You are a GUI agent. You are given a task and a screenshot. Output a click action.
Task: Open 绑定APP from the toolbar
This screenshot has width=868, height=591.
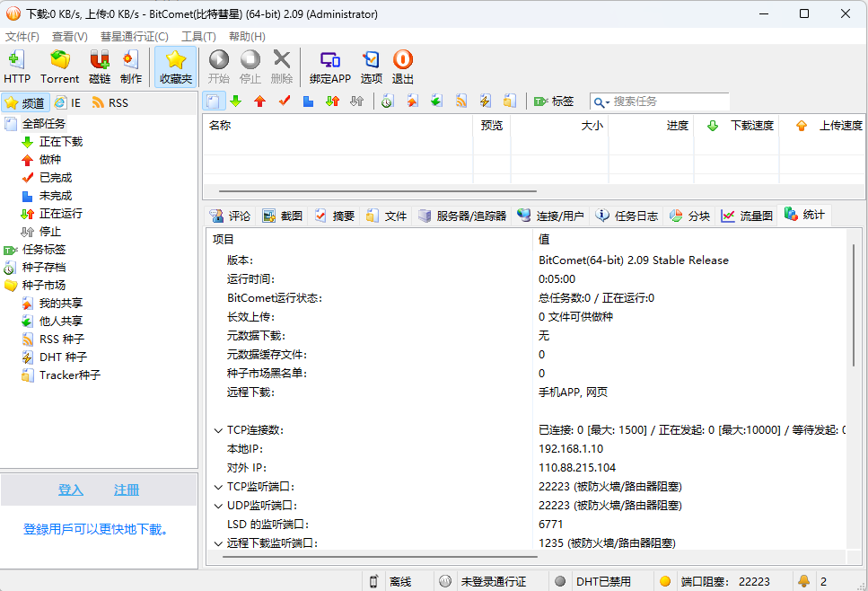330,67
